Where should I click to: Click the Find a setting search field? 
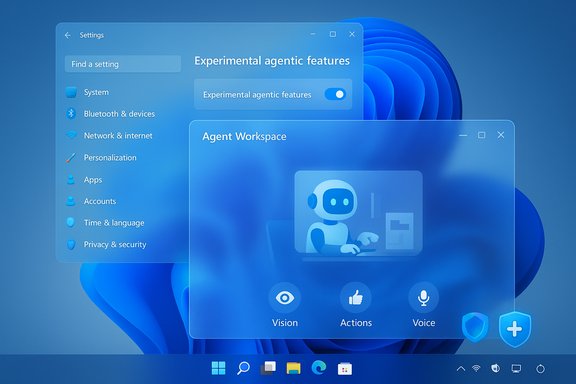click(123, 64)
